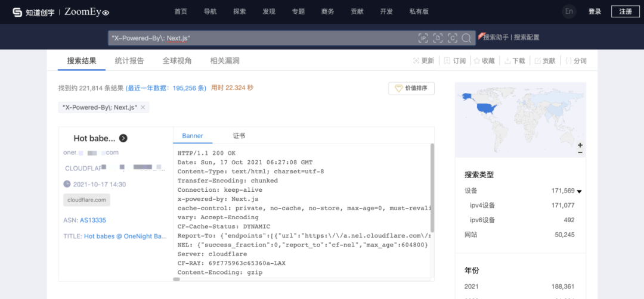Click the 订阅 subscribe icon
This screenshot has height=299, width=644.
pyautogui.click(x=447, y=61)
